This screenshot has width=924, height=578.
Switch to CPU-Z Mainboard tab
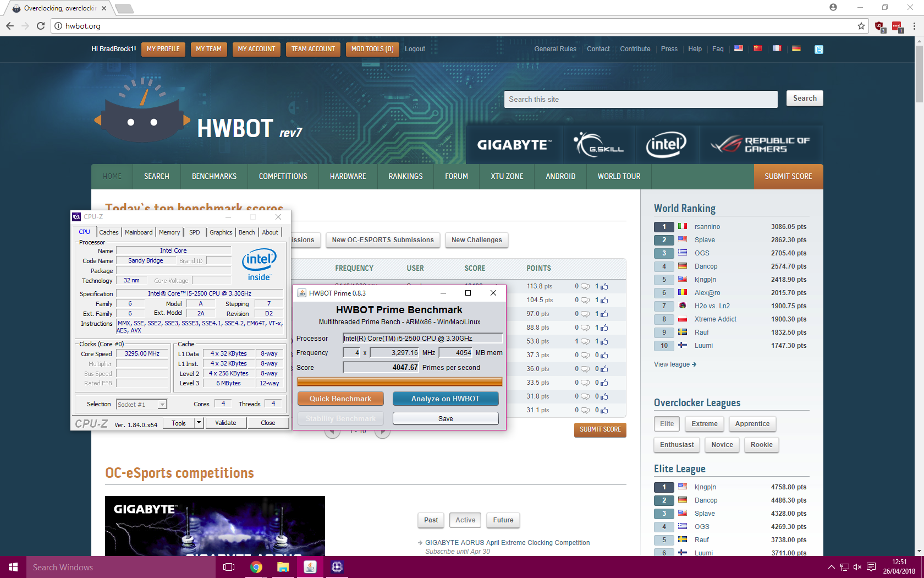[139, 232]
